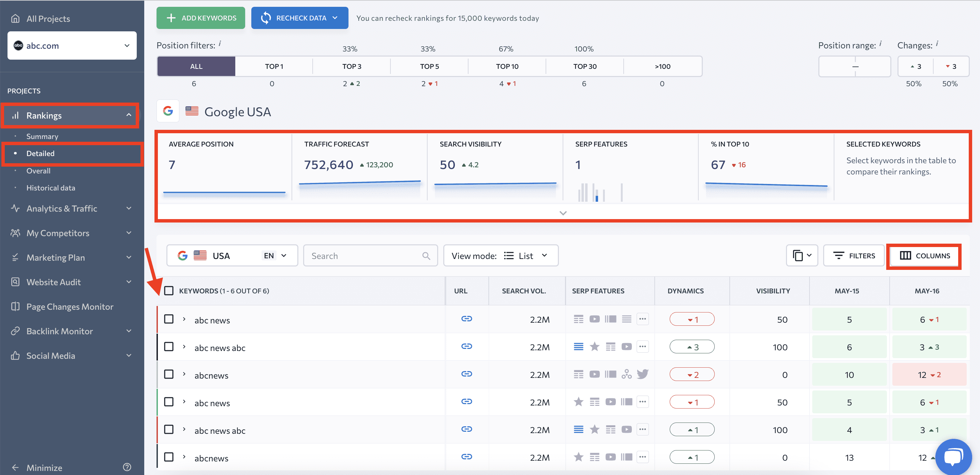The width and height of the screenshot is (980, 475).
Task: Tick the checkbox for second abc news
Action: (168, 402)
